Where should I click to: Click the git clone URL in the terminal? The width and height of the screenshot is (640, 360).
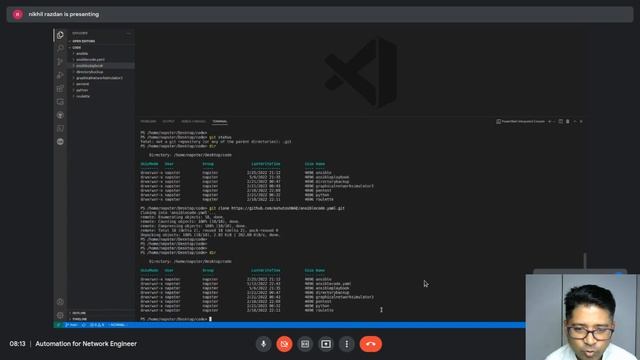pyautogui.click(x=288, y=208)
